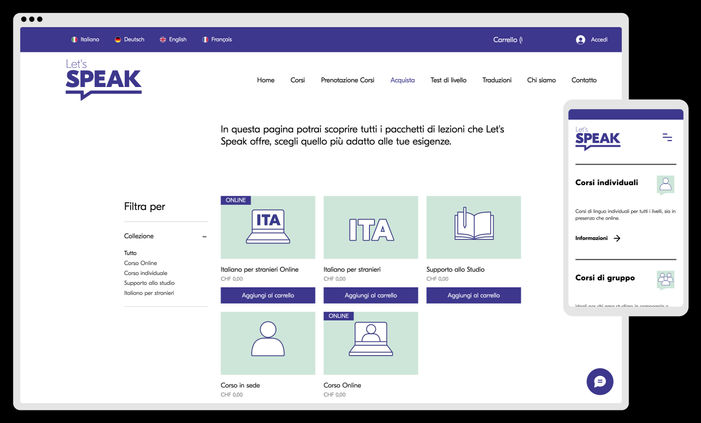The width and height of the screenshot is (701, 423).
Task: Click the Corso Online product title
Action: click(342, 385)
